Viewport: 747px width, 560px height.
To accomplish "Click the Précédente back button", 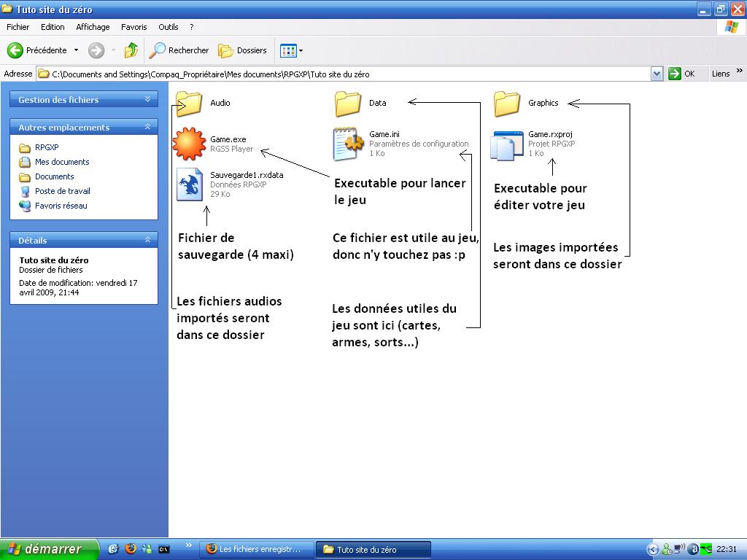I will coord(36,50).
